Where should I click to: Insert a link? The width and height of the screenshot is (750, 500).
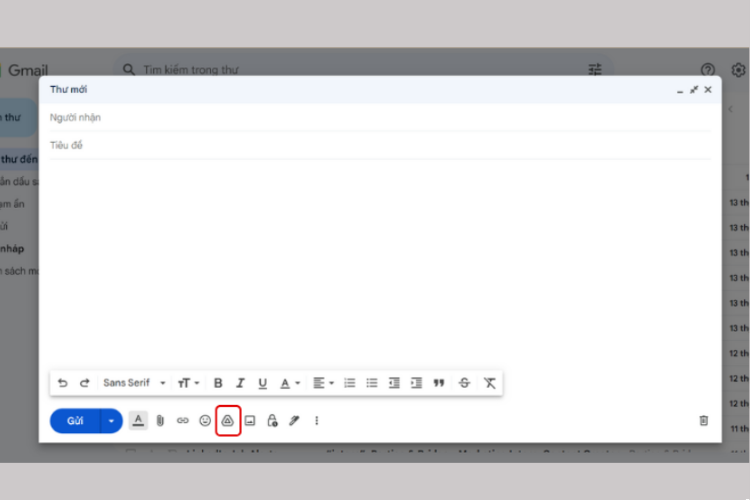(183, 421)
